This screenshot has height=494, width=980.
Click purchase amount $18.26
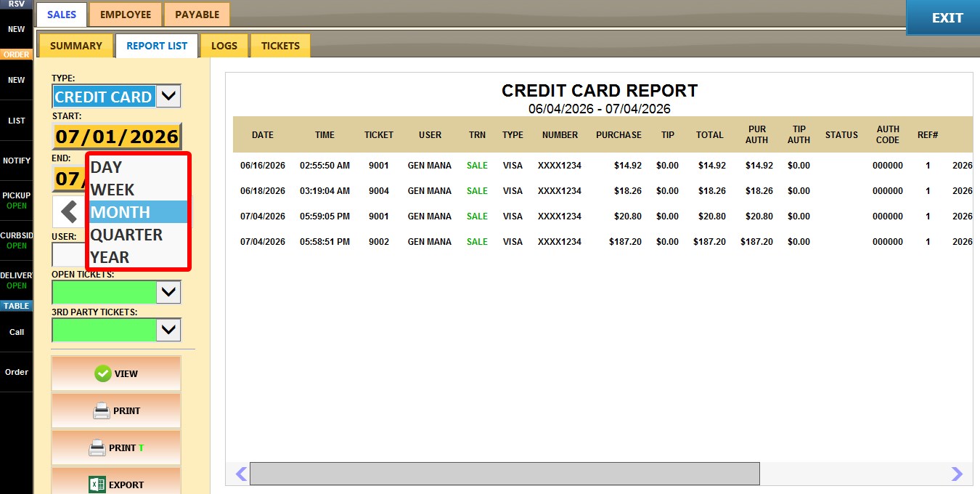[x=628, y=191]
